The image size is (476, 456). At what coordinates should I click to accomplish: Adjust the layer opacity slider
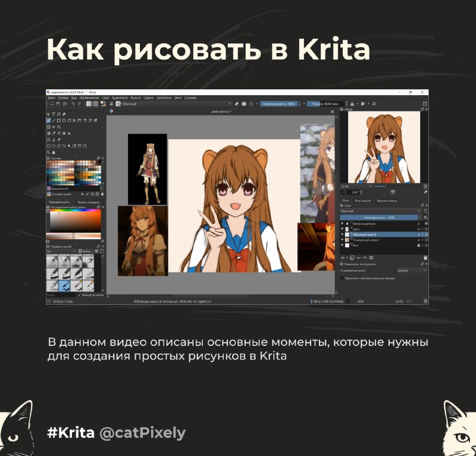pos(379,217)
